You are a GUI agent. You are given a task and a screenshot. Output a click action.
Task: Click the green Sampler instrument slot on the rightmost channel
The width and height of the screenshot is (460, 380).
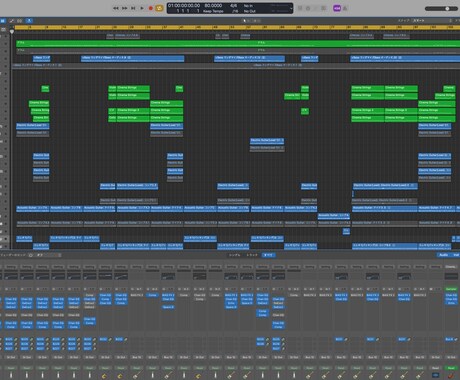click(x=451, y=289)
